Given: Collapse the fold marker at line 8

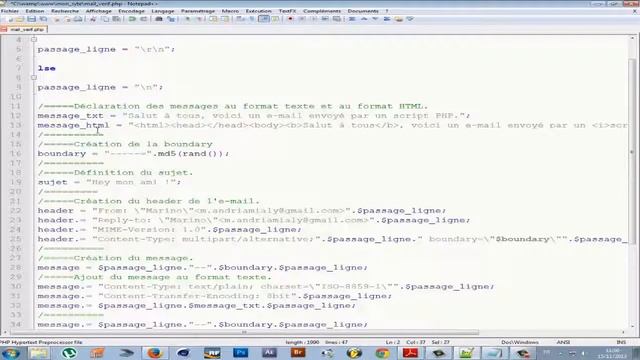Looking at the screenshot, I should (34, 78).
